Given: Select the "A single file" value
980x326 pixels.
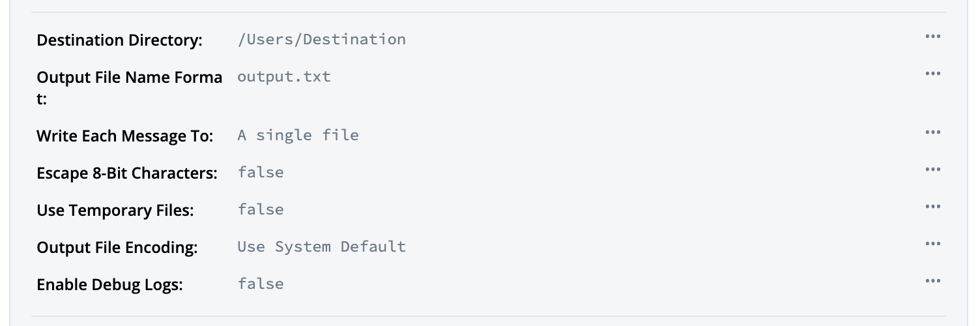Looking at the screenshot, I should (298, 135).
